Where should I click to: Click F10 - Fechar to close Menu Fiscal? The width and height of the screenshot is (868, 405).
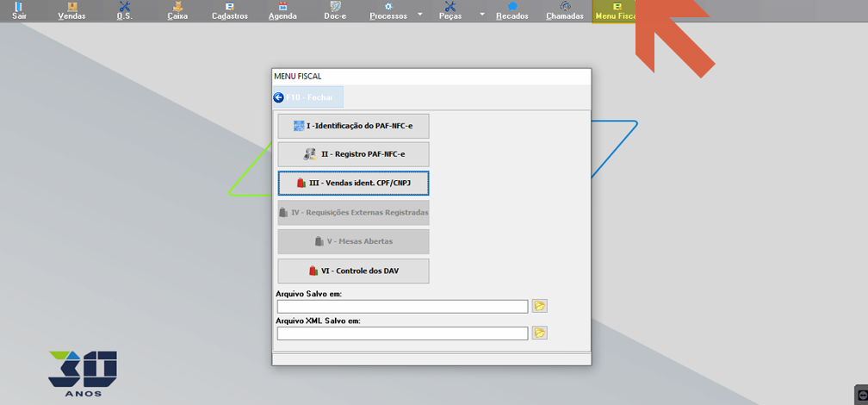point(307,97)
